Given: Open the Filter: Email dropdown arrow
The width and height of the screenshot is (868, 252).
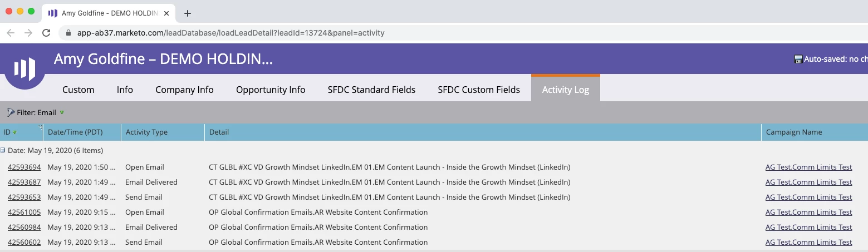Looking at the screenshot, I should point(62,112).
